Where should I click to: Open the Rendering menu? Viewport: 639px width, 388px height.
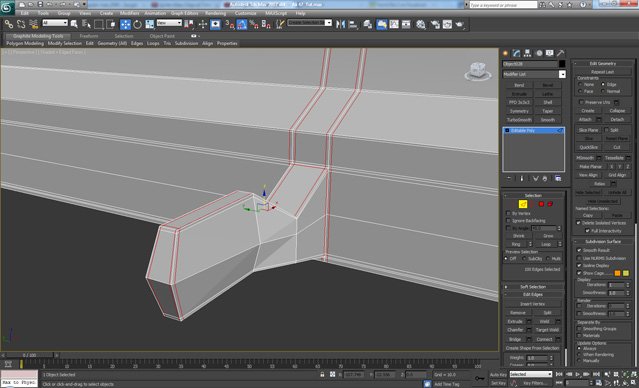[x=216, y=13]
